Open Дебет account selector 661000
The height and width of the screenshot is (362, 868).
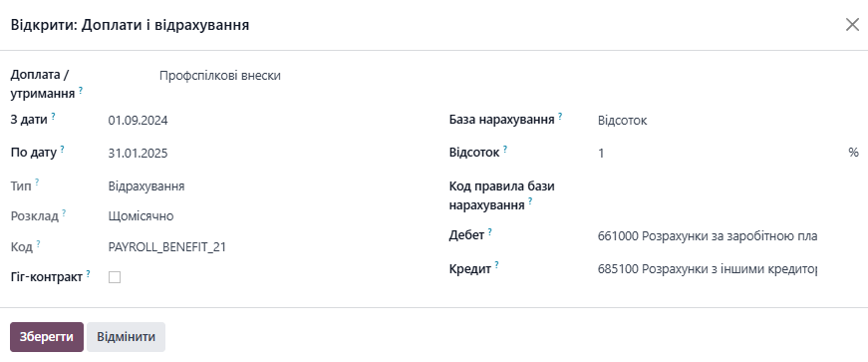[x=707, y=236]
